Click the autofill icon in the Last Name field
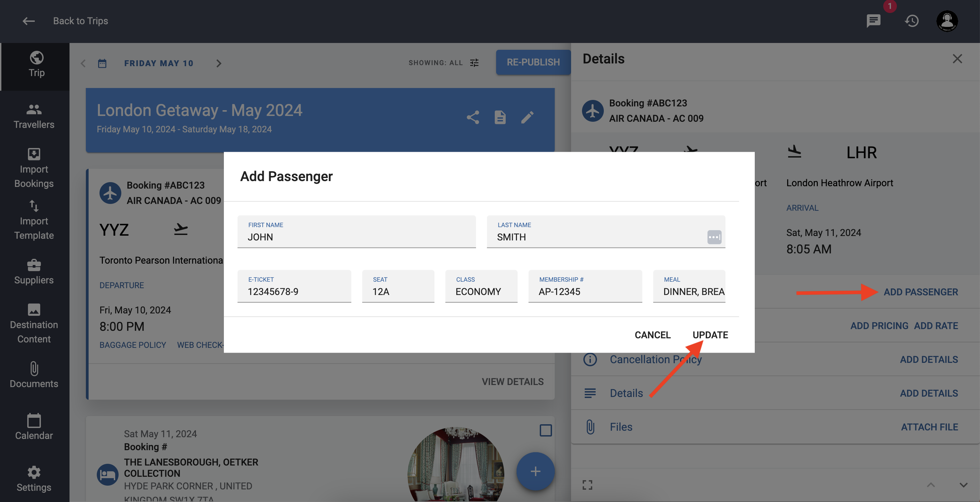Screen dimensions: 980x502 714,237
